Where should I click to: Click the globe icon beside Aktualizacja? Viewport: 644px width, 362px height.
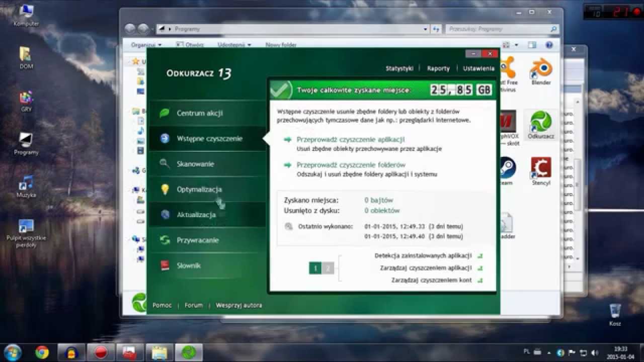tap(165, 215)
